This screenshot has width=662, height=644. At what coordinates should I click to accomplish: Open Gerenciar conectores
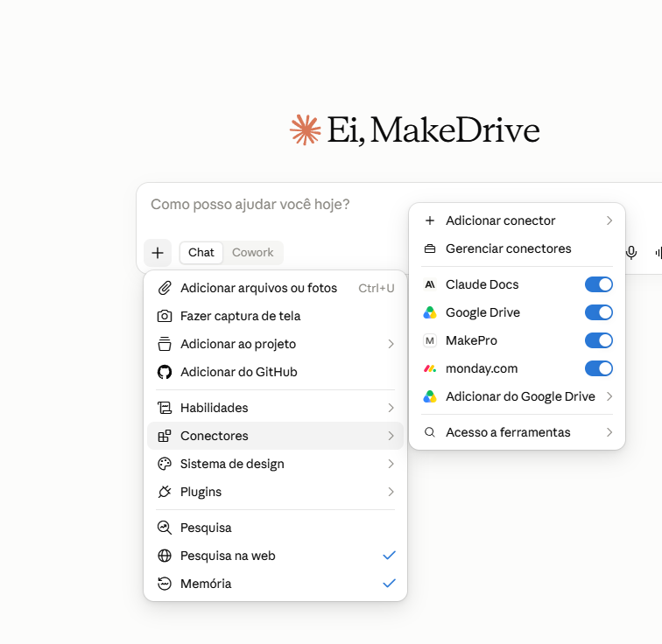tap(518, 248)
